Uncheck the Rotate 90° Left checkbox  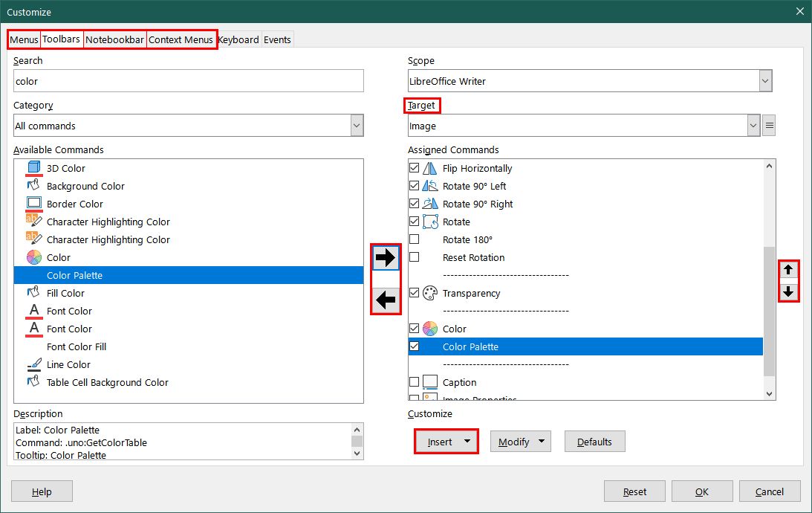(x=415, y=186)
